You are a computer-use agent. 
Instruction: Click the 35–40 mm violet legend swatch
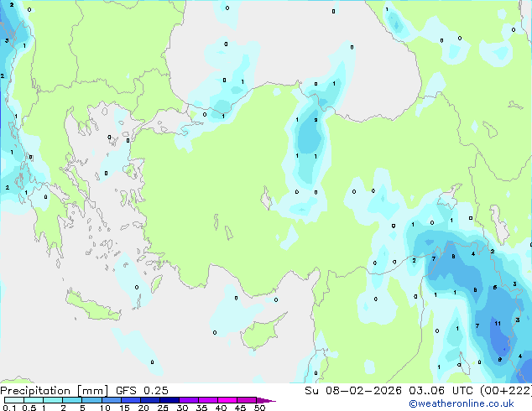click(207, 400)
